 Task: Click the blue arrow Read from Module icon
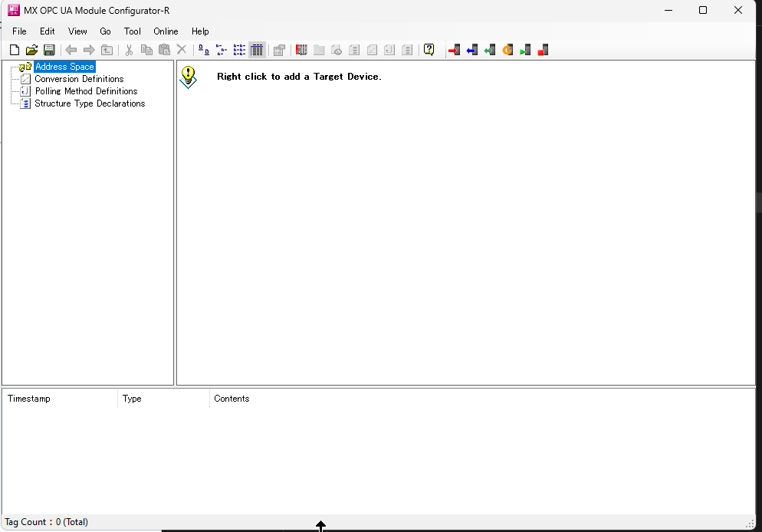472,50
